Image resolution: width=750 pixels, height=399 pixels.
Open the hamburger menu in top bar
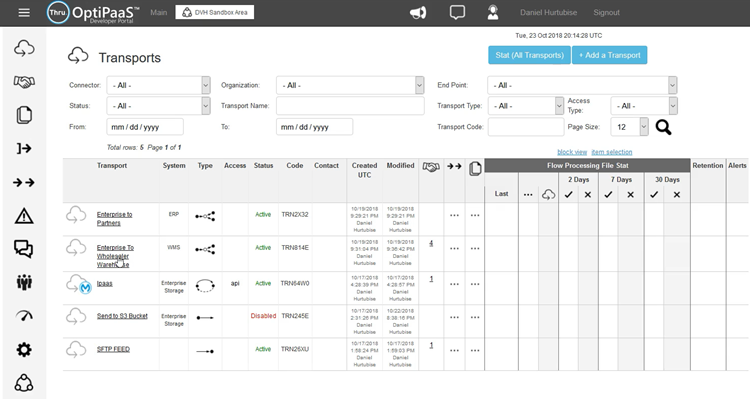(24, 13)
